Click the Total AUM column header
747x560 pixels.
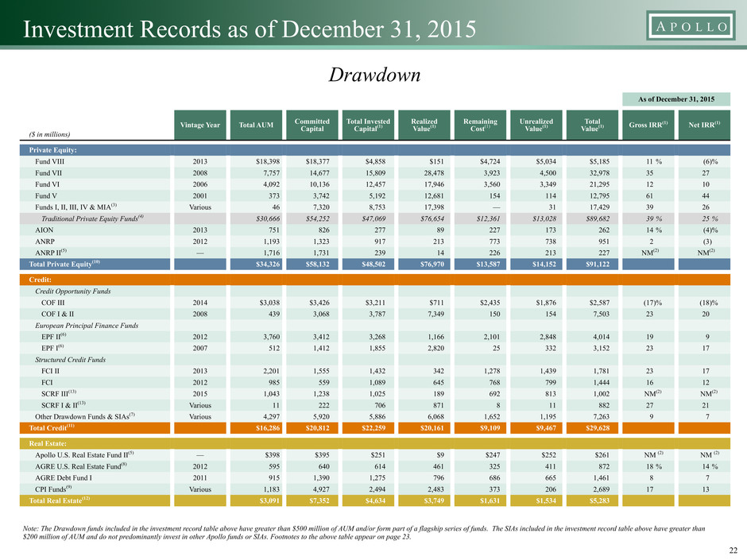tap(256, 125)
